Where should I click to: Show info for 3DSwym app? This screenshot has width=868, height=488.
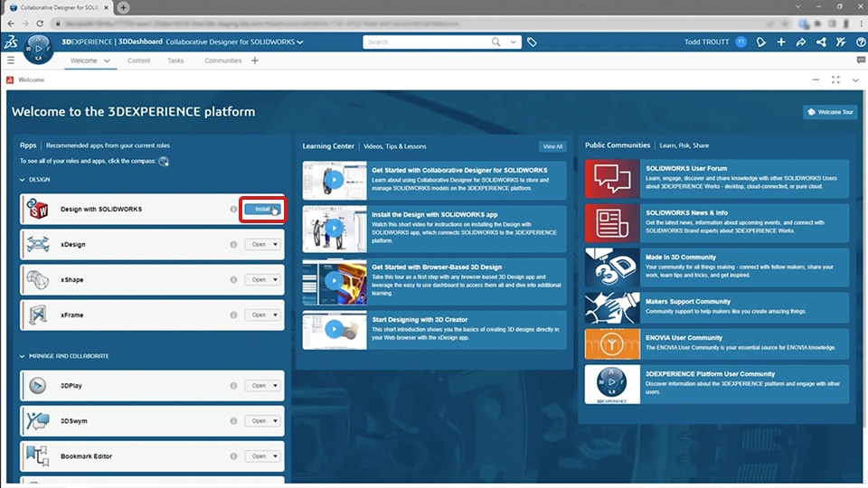click(x=233, y=421)
